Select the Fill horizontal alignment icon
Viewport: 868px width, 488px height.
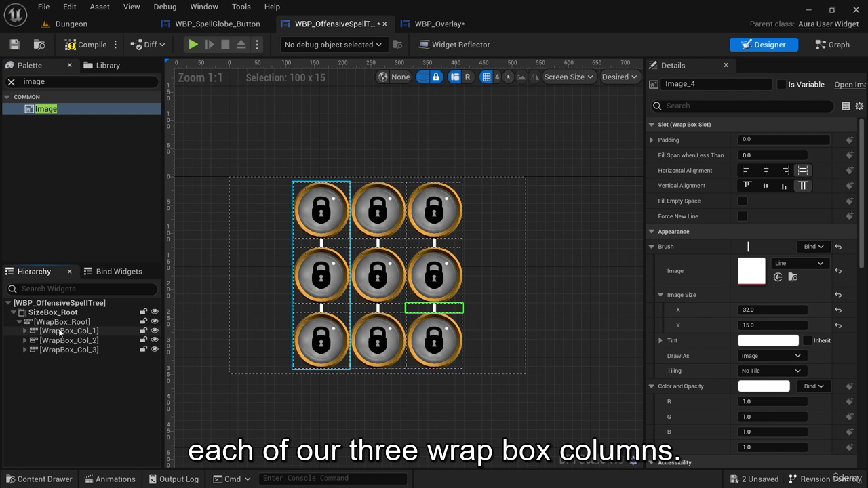803,170
